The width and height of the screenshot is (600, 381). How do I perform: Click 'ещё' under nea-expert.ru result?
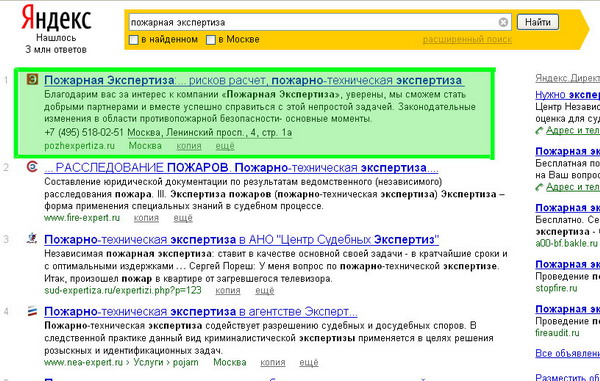pos(309,362)
